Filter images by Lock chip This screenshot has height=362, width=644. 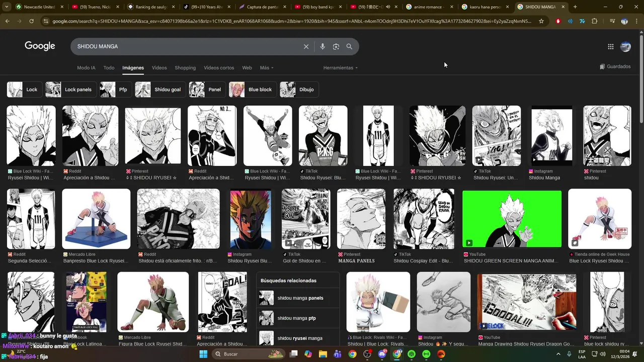pyautogui.click(x=24, y=89)
